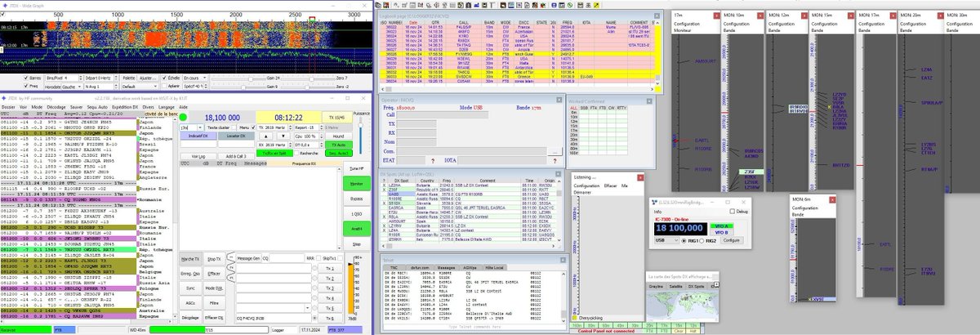Image resolution: width=980 pixels, height=335 pixels.
Task: Click the Add a Call 3 button
Action: click(x=236, y=156)
